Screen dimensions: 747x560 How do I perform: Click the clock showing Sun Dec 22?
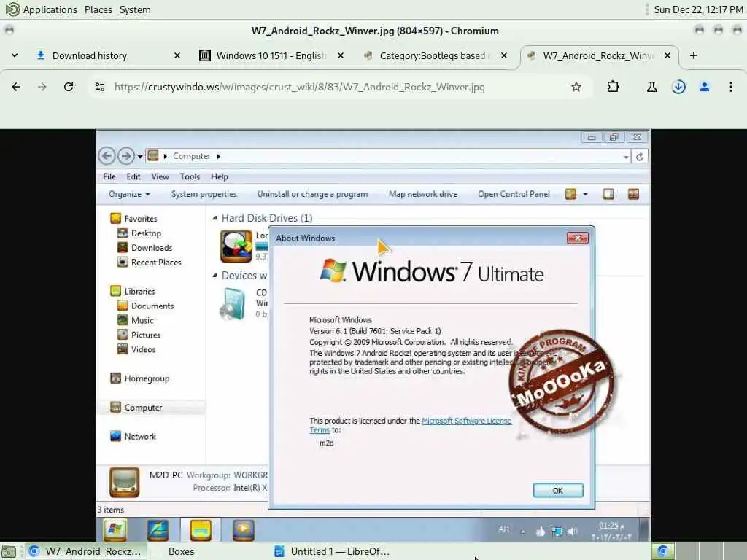[x=698, y=9]
